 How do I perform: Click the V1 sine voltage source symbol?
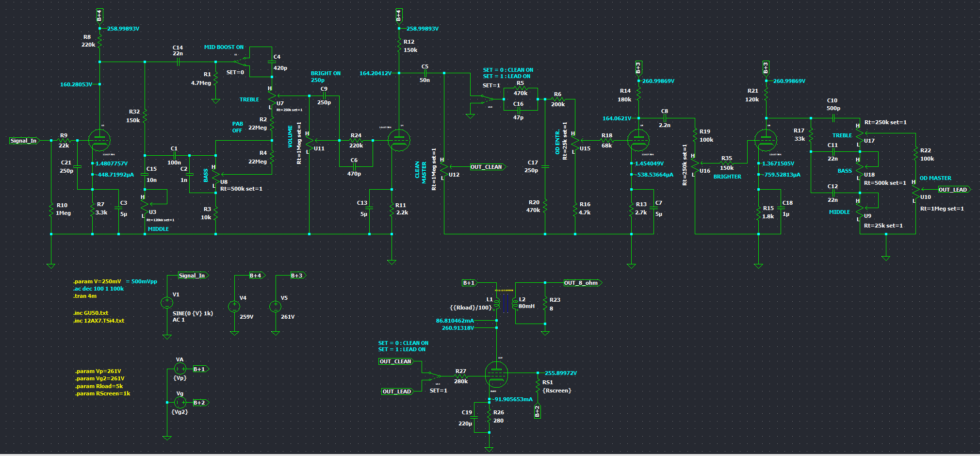click(x=167, y=303)
